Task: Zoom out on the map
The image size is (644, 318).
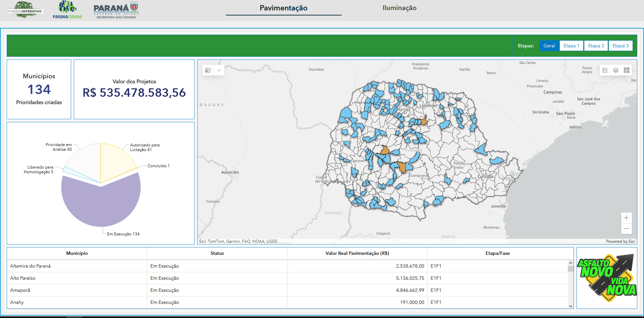Action: click(626, 229)
